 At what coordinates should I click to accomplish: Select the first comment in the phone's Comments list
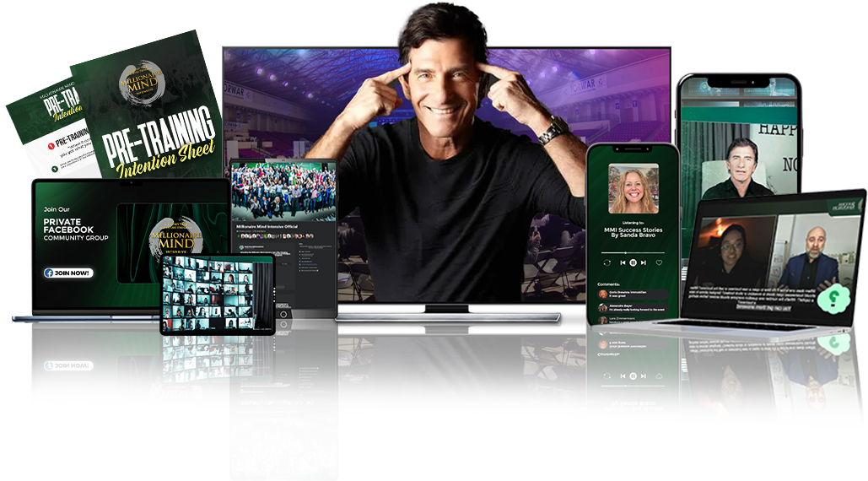[x=633, y=295]
